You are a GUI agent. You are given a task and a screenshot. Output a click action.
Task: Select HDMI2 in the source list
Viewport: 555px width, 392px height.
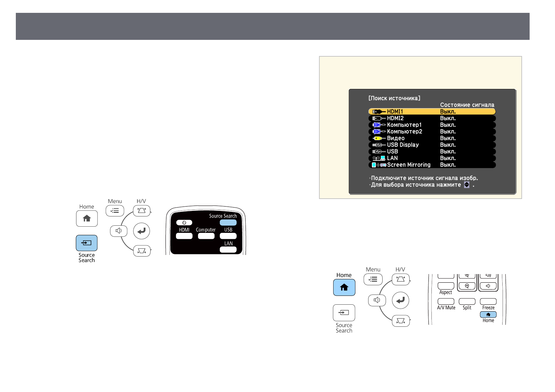(432, 118)
